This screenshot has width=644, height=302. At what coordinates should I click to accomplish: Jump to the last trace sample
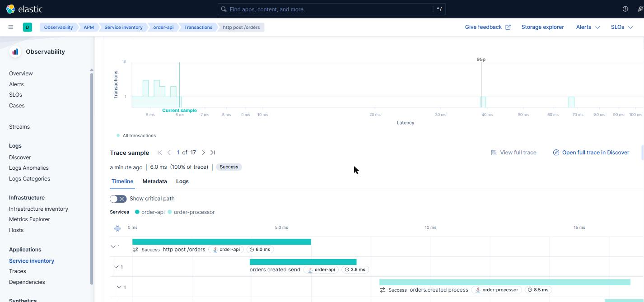213,153
